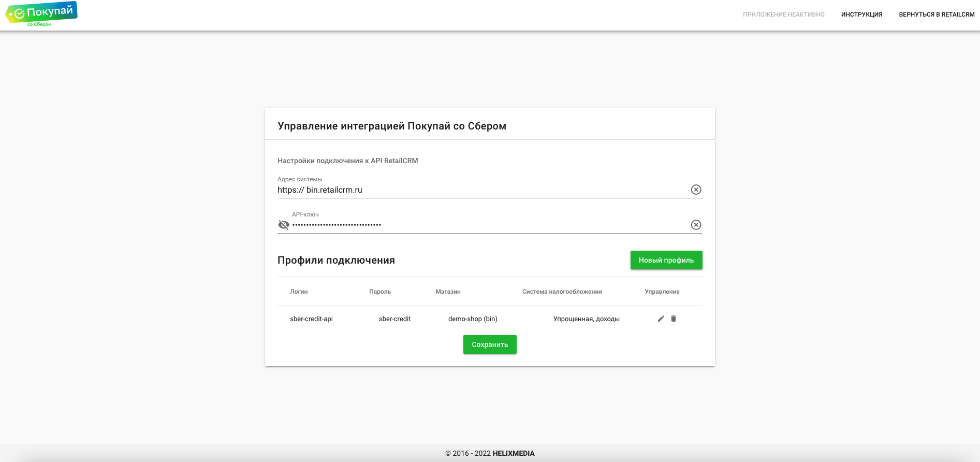
Task: Select the Упрощенная, доходы tax cell
Action: click(x=587, y=319)
